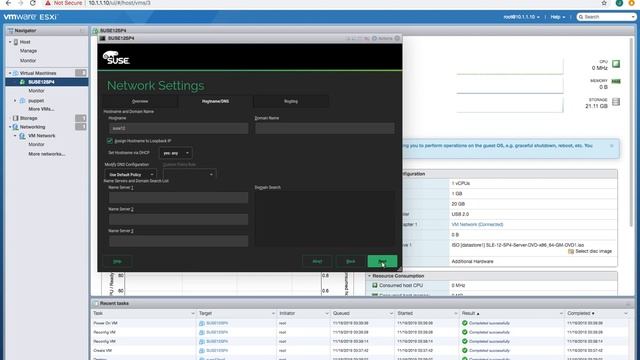Image resolution: width=640 pixels, height=360 pixels.
Task: Click the Back button in SUSE installer
Action: (x=350, y=261)
